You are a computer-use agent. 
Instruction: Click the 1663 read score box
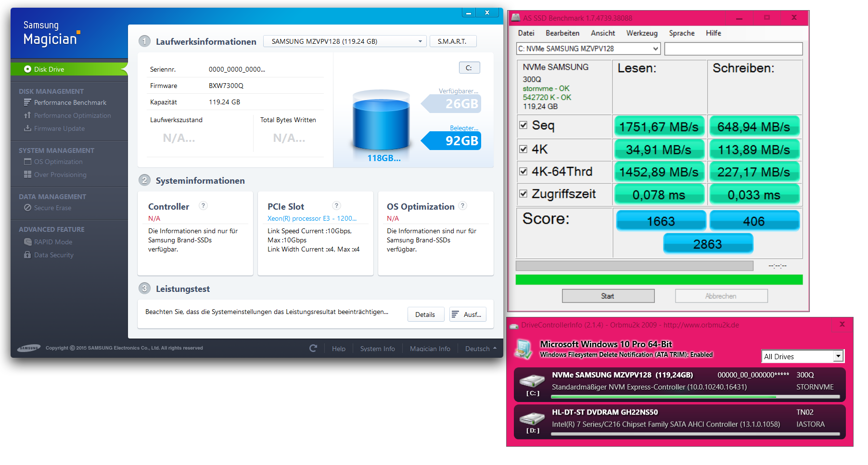coord(661,221)
